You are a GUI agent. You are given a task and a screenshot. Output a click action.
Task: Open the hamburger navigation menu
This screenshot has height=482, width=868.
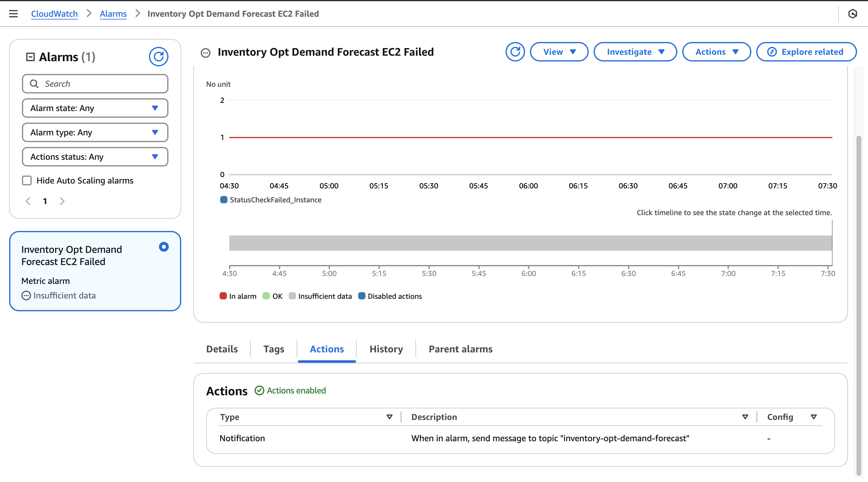click(13, 14)
